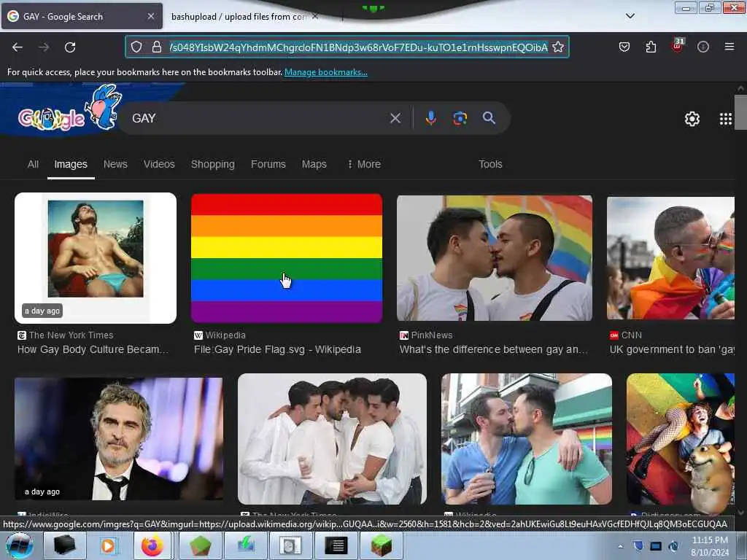Open the Windows Start orb

pos(19,545)
